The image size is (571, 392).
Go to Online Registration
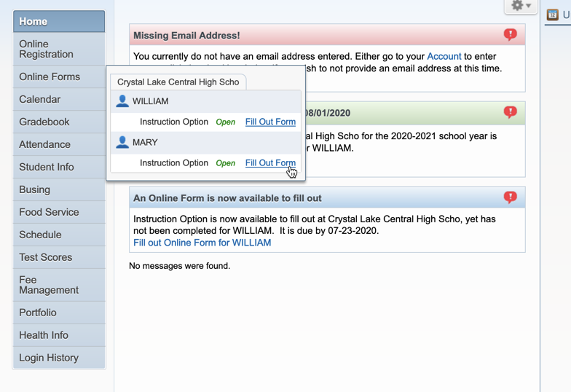click(59, 49)
